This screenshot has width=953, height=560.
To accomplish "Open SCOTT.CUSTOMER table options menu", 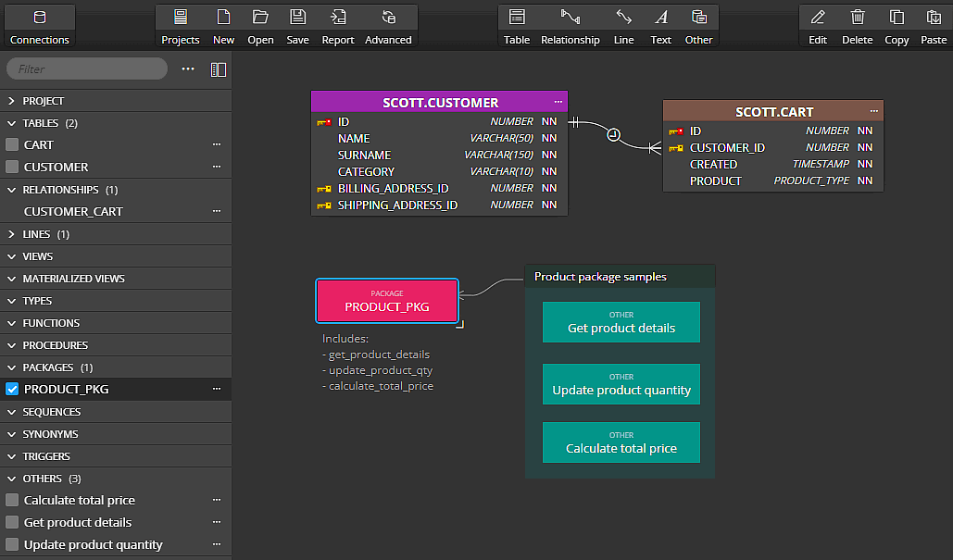I will point(558,102).
